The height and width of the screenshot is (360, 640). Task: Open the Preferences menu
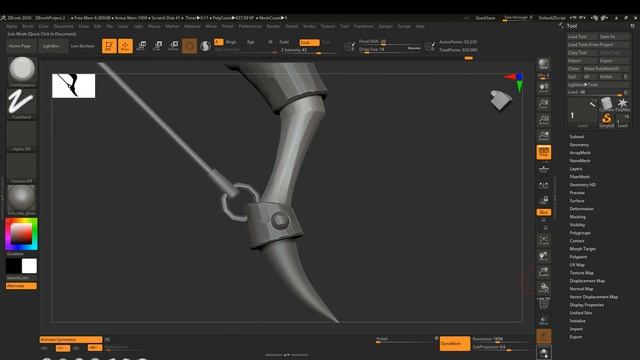(250, 26)
